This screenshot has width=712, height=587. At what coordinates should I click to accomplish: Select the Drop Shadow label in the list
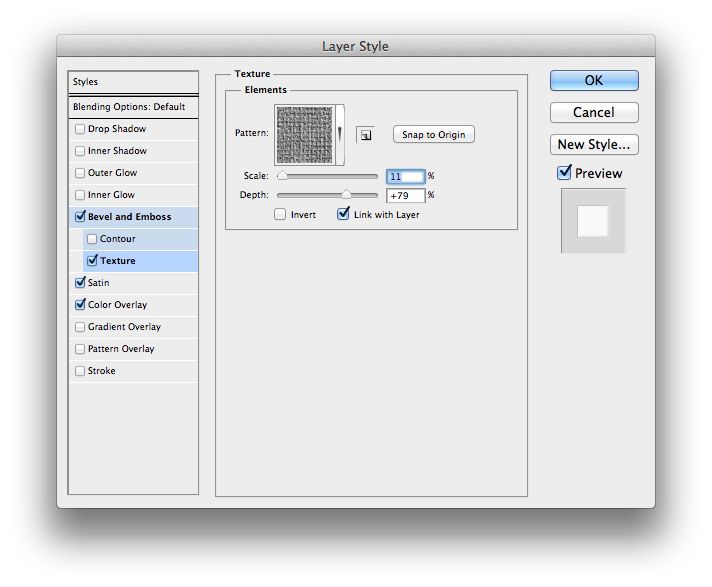(117, 129)
